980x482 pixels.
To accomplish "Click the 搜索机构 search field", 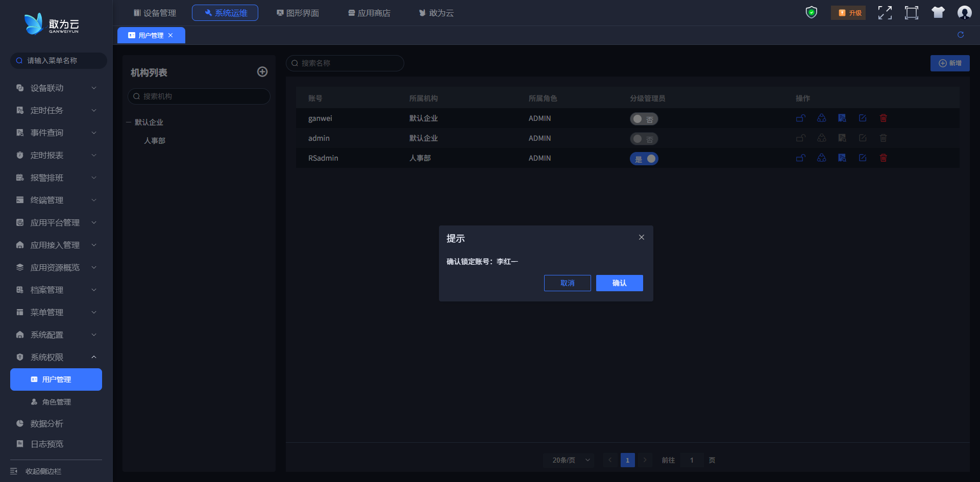I will (199, 96).
